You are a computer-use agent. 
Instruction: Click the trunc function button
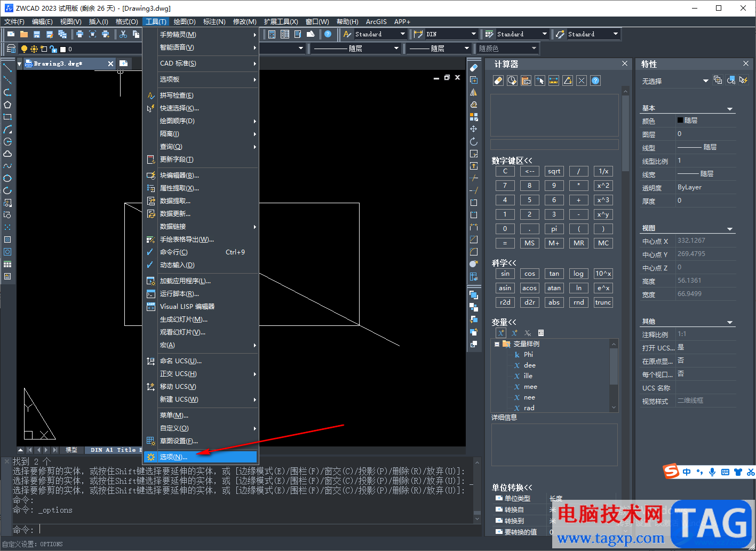pos(603,302)
